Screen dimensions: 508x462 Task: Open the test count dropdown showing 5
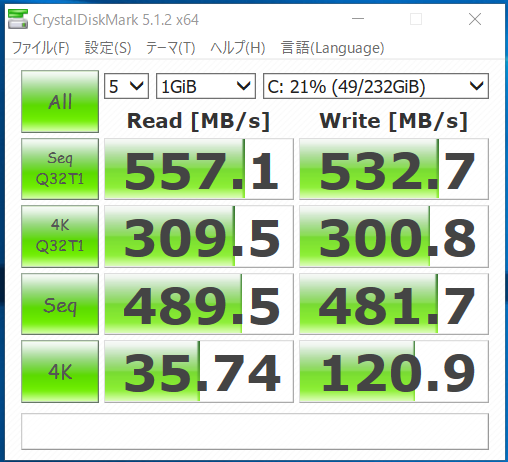point(126,86)
